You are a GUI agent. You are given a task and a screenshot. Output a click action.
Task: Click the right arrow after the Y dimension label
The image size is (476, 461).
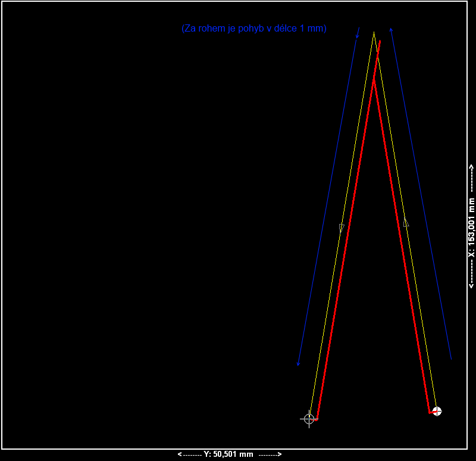point(278,454)
